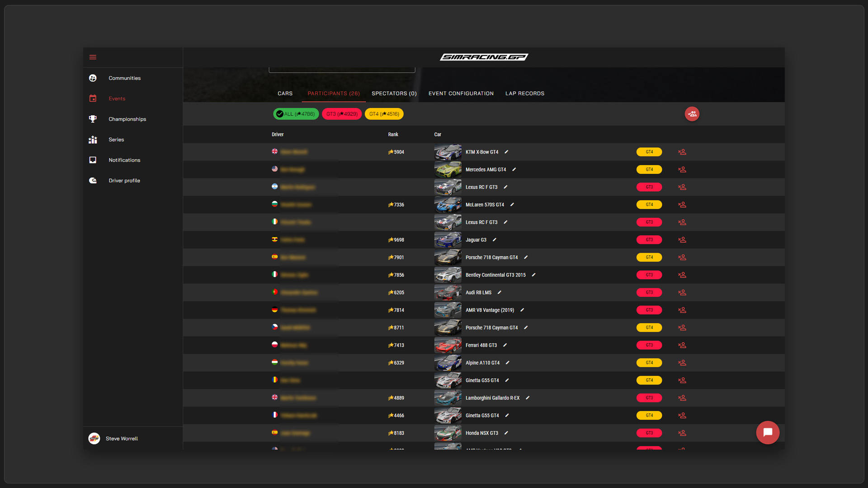Click the SimRacing.GP logo

click(484, 57)
